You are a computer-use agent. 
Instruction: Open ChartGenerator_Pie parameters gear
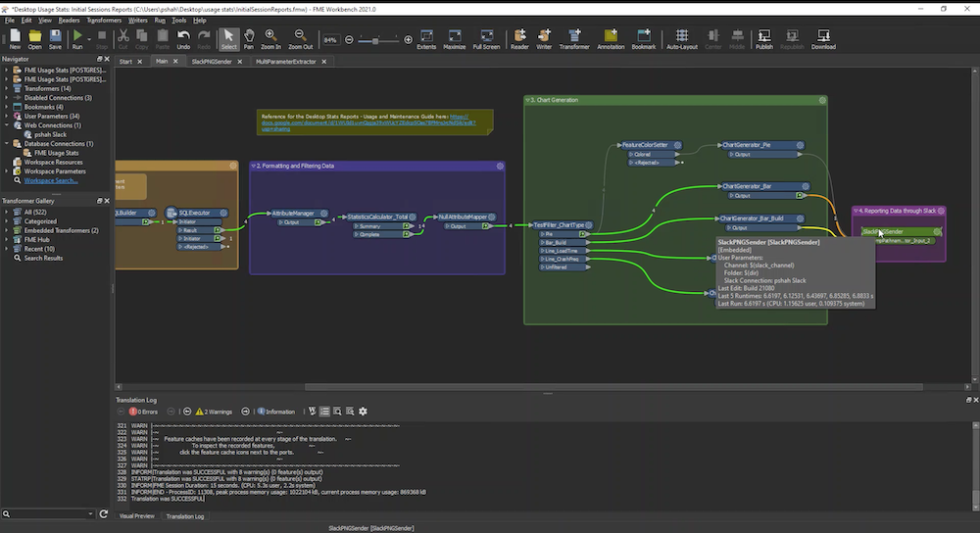coord(800,145)
